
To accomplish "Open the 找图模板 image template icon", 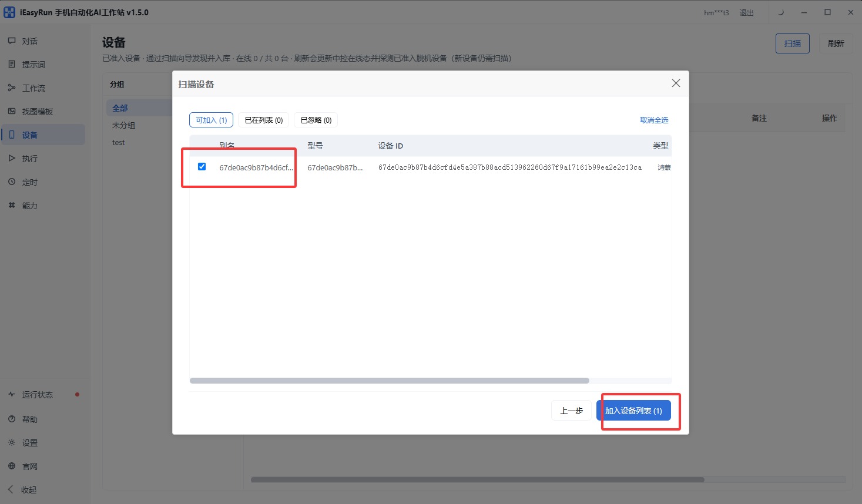I will [12, 112].
